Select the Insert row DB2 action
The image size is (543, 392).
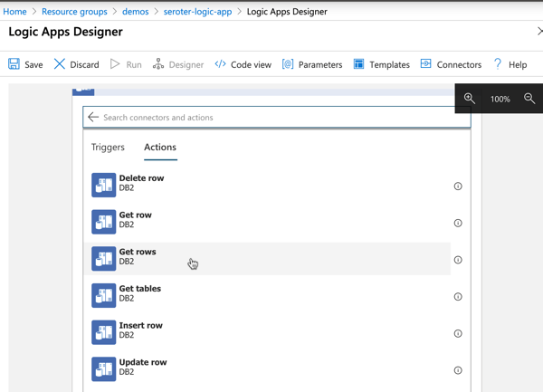(140, 330)
